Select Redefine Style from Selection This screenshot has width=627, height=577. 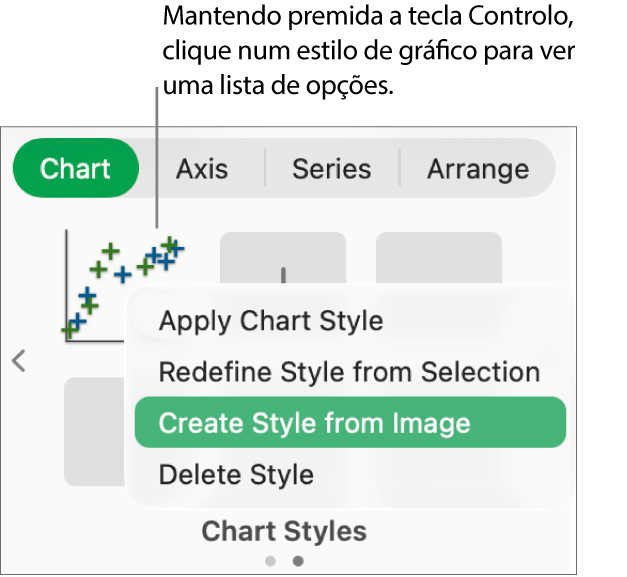coord(349,372)
